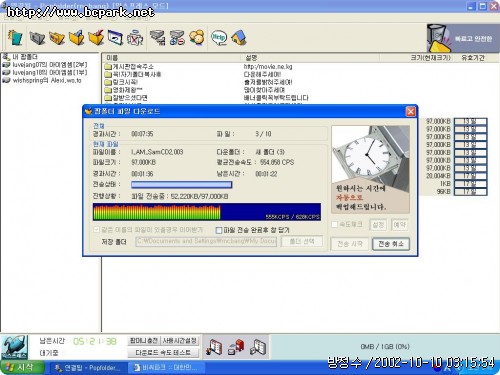Click the 전송 시작 button
Viewport: 500px width, 375px height.
[350, 244]
